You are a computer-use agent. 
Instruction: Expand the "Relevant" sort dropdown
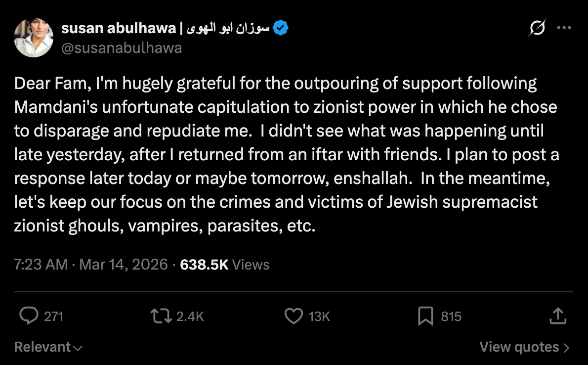pyautogui.click(x=48, y=347)
